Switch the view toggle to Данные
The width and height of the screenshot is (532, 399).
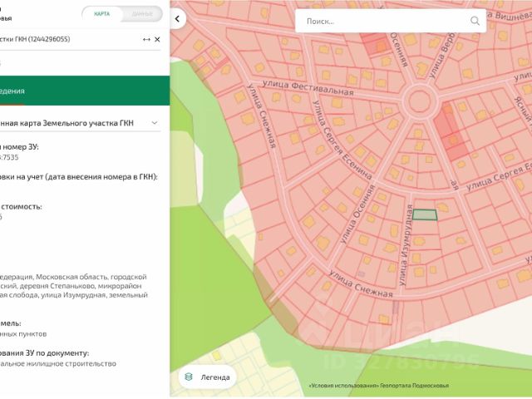[140, 14]
